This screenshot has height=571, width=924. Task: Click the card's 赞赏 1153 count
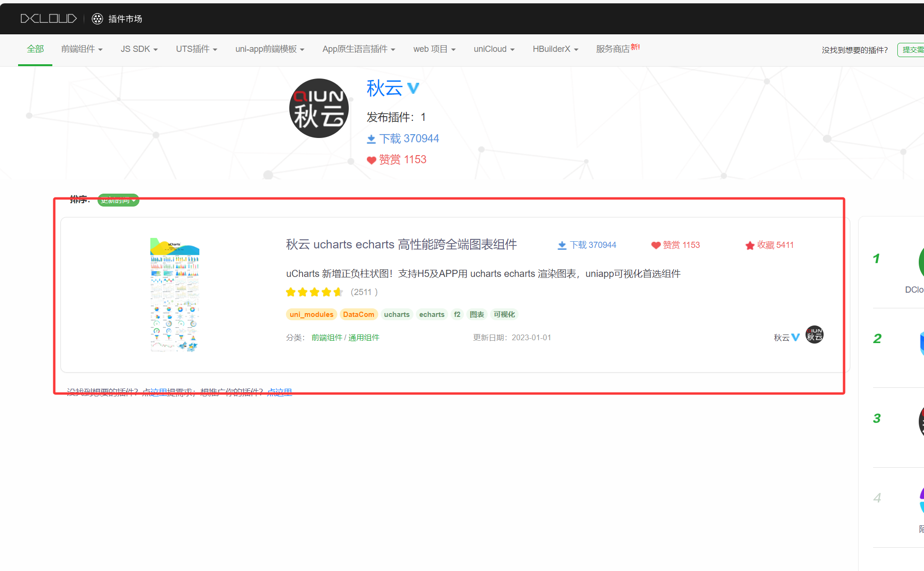(681, 245)
